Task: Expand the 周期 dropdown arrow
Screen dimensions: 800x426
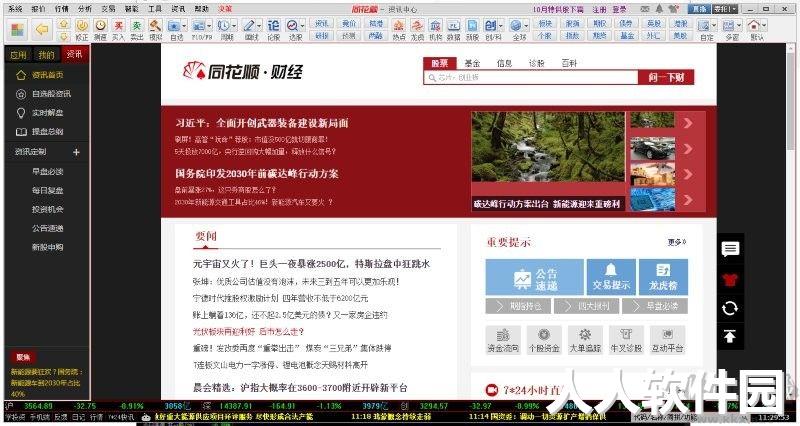Action: point(234,25)
